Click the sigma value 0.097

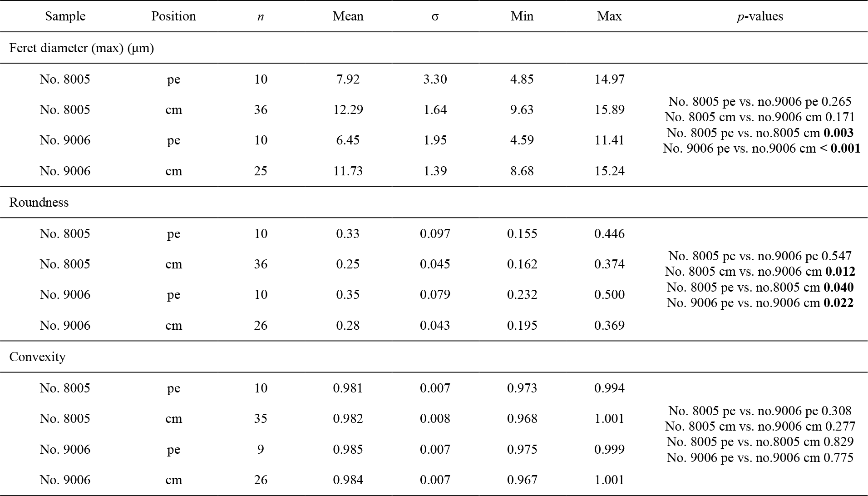pyautogui.click(x=435, y=234)
